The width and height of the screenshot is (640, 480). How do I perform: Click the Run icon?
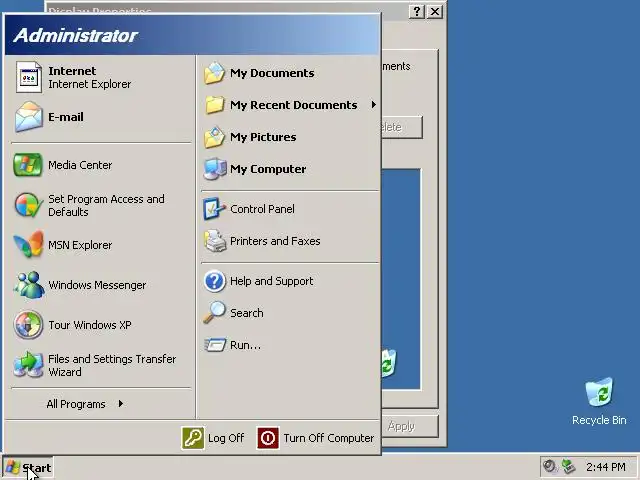215,345
